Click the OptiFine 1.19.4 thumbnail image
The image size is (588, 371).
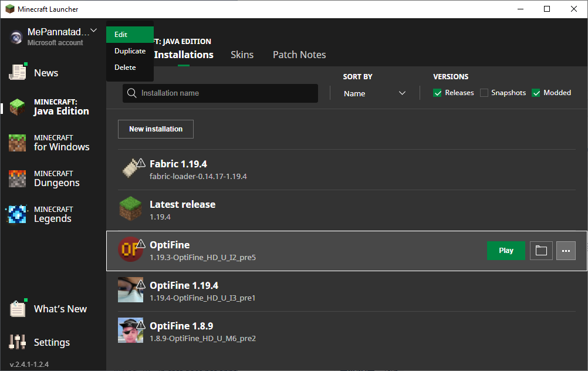pyautogui.click(x=130, y=290)
